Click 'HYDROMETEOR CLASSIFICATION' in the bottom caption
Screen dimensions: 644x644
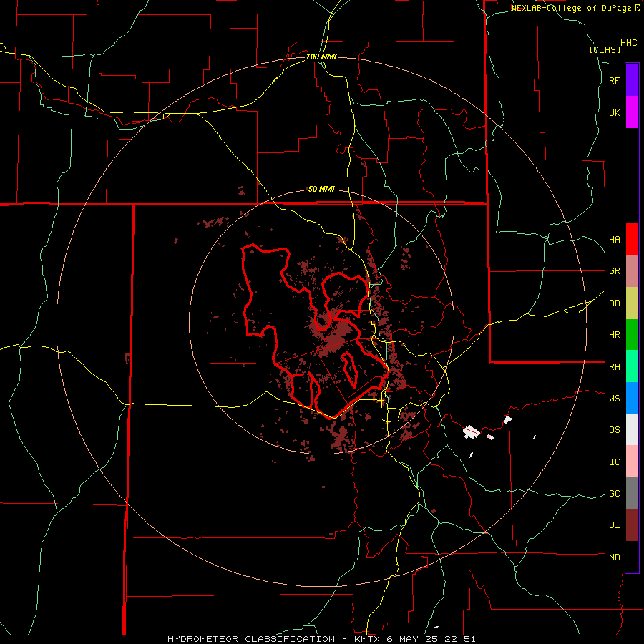tap(251, 639)
